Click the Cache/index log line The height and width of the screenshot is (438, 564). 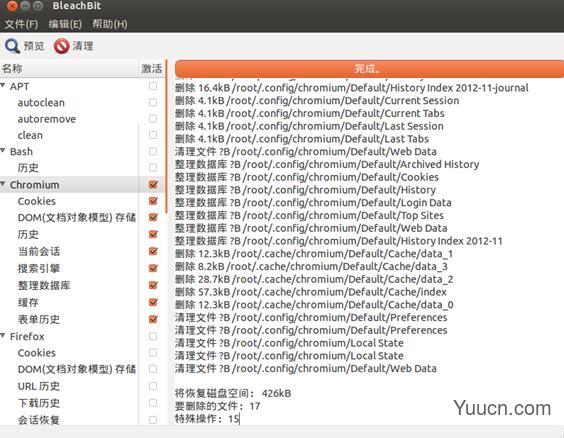tap(311, 292)
